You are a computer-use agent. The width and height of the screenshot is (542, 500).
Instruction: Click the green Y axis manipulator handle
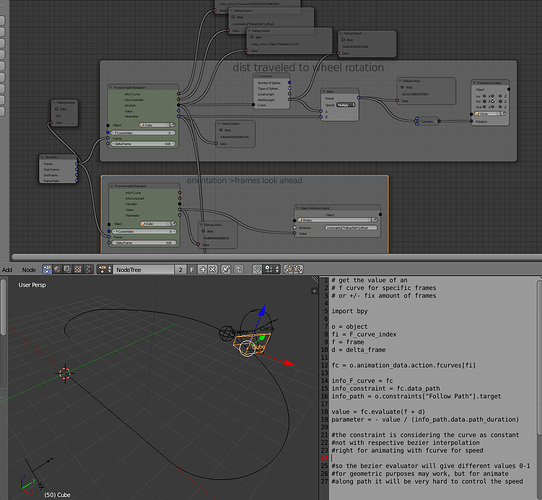(262, 338)
